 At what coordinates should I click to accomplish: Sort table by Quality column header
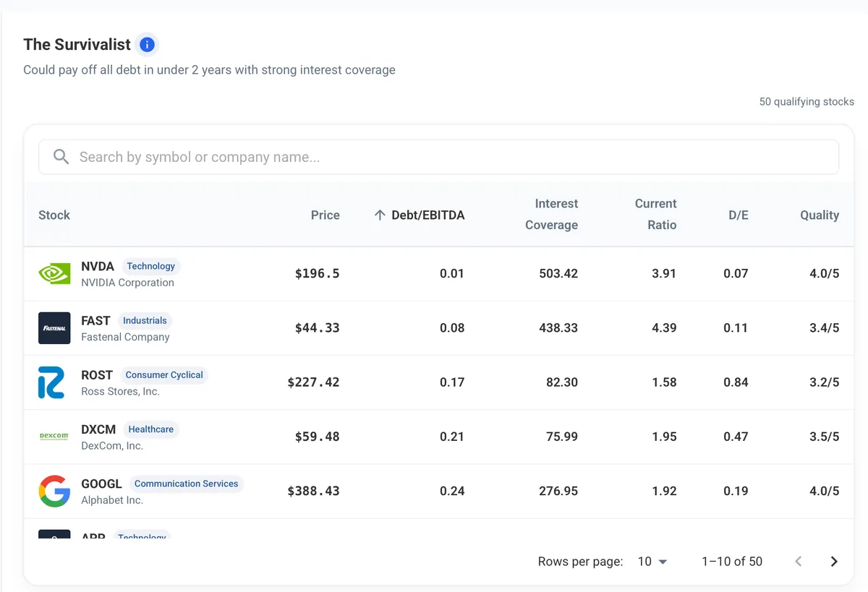tap(820, 215)
